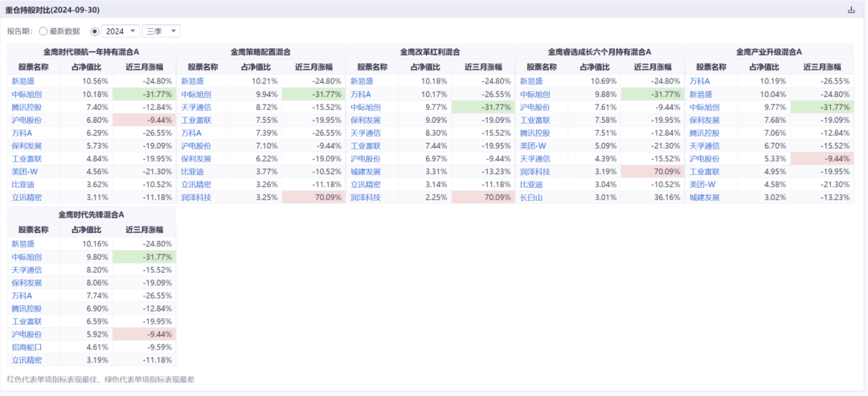Open 新易盛 link in 金鹰改革红利混合 table

(x=362, y=81)
